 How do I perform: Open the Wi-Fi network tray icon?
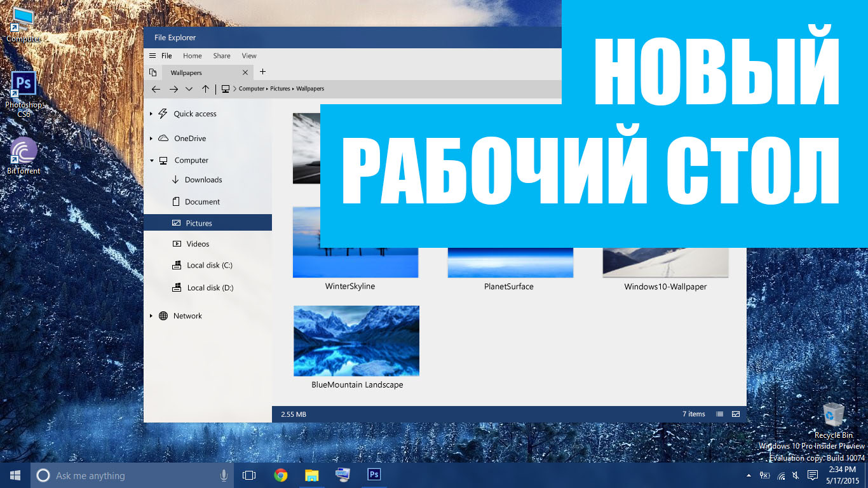click(781, 475)
